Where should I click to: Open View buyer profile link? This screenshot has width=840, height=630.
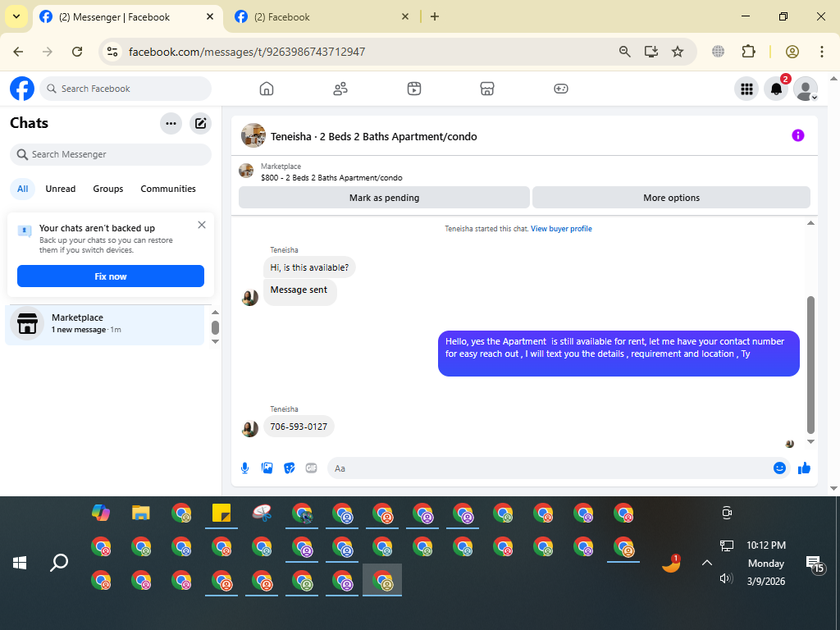[x=561, y=229]
